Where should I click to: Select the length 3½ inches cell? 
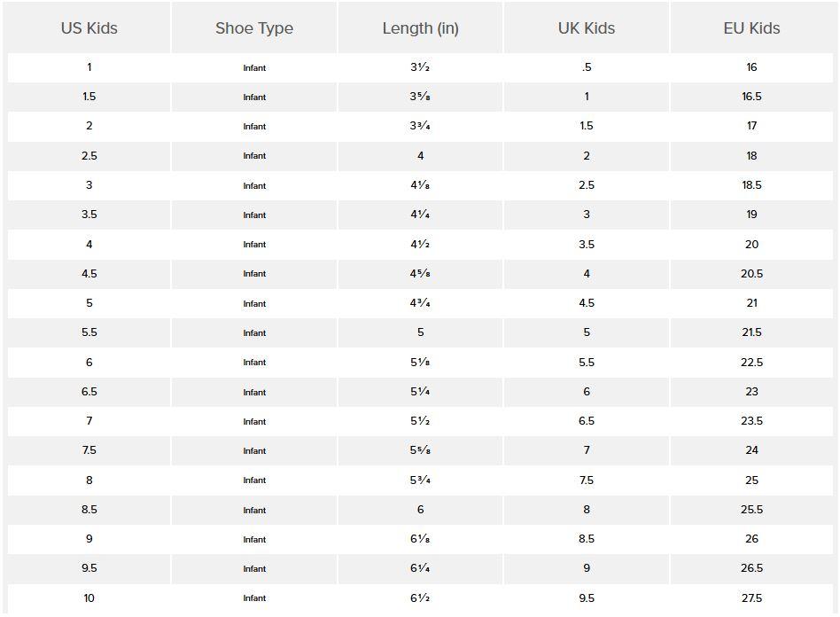[x=420, y=67]
